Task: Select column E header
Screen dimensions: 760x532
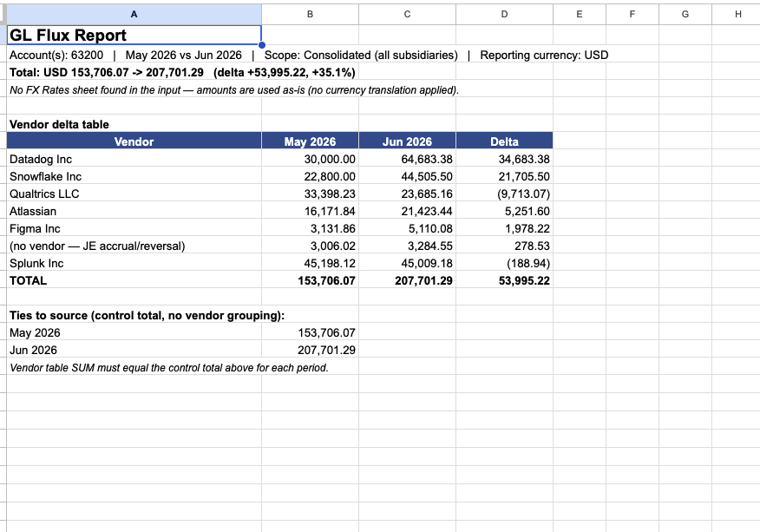Action: coord(580,14)
